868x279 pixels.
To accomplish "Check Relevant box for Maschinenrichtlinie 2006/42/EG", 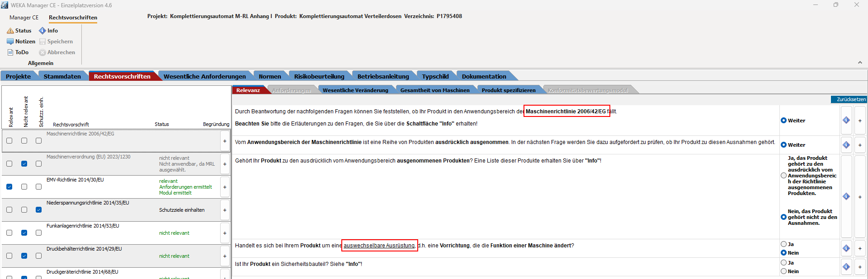I will [9, 141].
